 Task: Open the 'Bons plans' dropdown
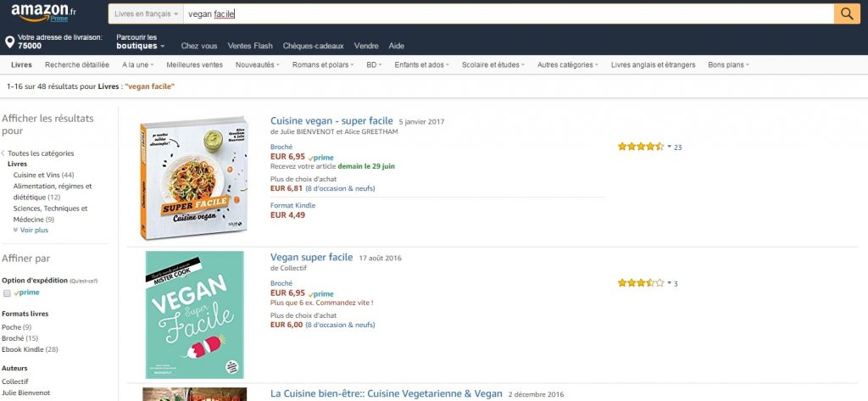point(728,64)
